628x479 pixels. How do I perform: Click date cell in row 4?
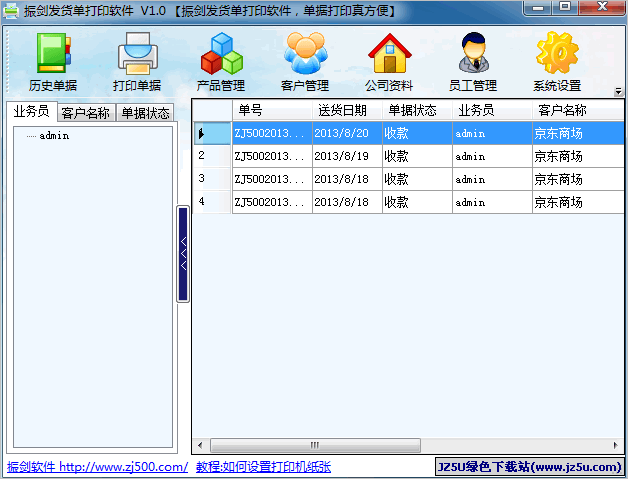point(347,202)
